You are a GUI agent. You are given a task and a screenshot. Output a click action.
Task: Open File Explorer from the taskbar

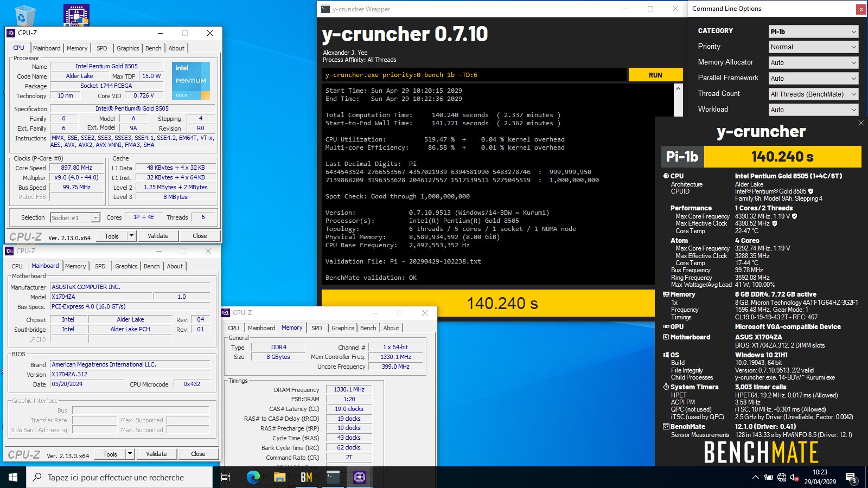280,477
